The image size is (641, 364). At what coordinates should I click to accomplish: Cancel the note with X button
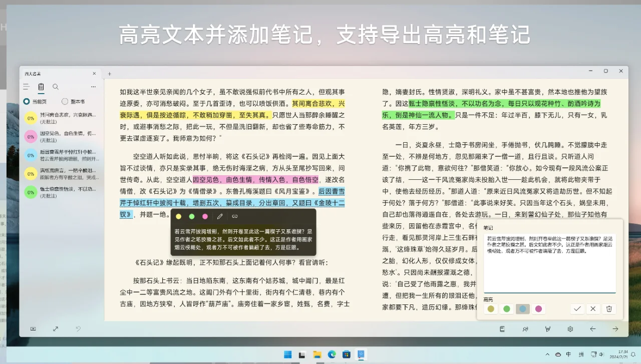[593, 309]
